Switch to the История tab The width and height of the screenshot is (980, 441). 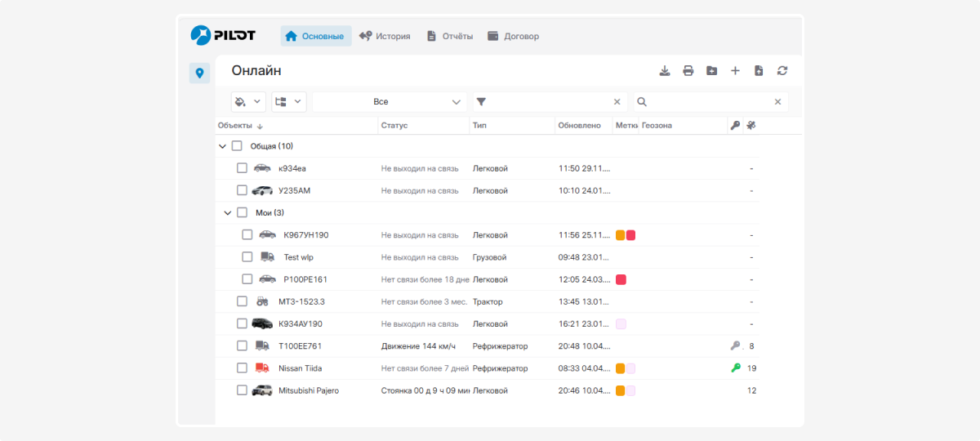coord(385,36)
